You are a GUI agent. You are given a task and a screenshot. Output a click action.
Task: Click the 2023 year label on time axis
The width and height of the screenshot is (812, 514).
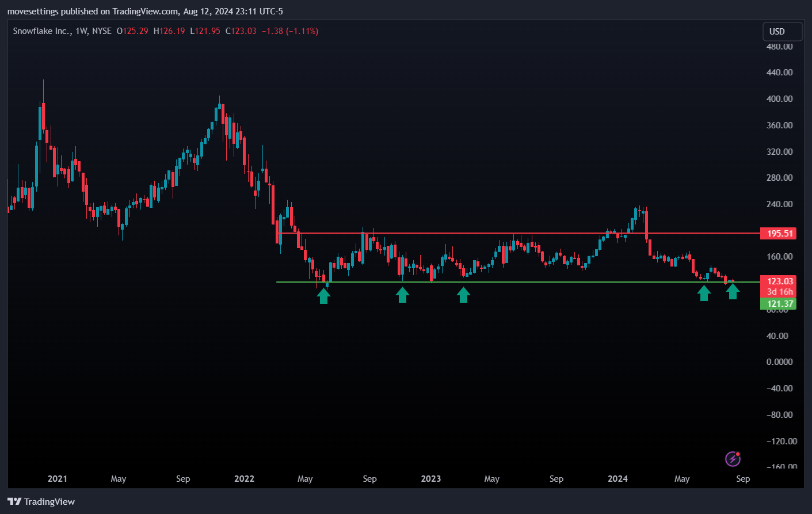pos(431,479)
